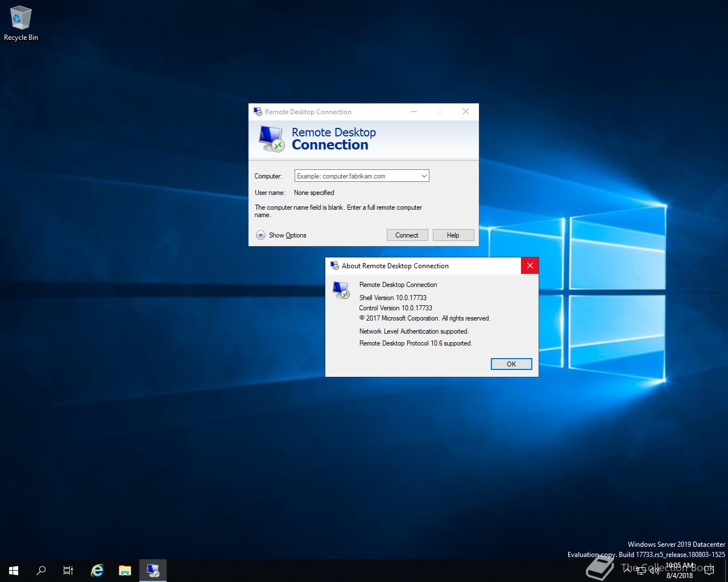
Task: Close the Remote Desktop Connection window
Action: (x=466, y=111)
